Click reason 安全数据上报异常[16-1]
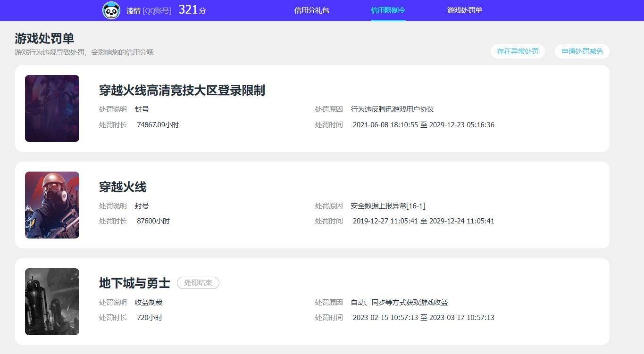 (388, 206)
